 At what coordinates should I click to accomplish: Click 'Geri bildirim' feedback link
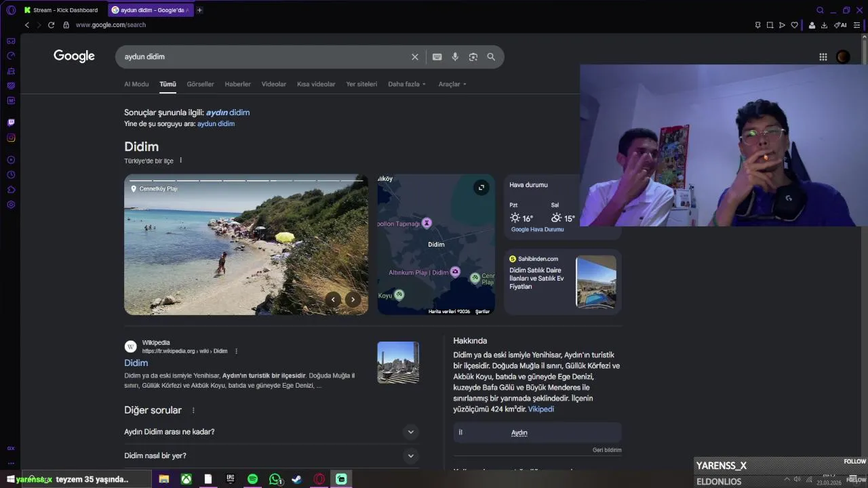pyautogui.click(x=607, y=450)
